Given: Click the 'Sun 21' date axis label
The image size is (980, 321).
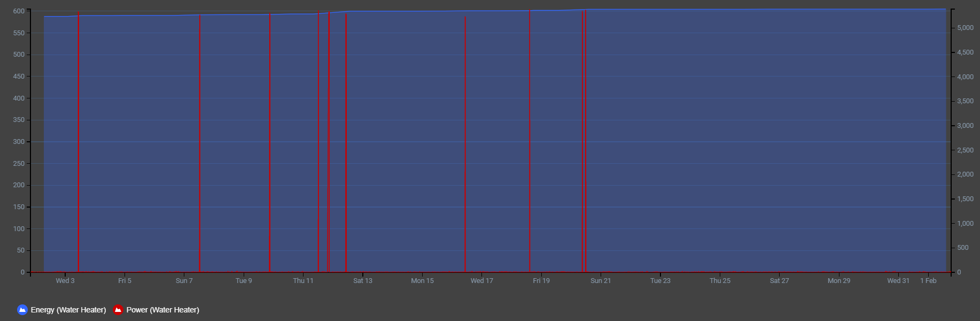Looking at the screenshot, I should pos(601,281).
